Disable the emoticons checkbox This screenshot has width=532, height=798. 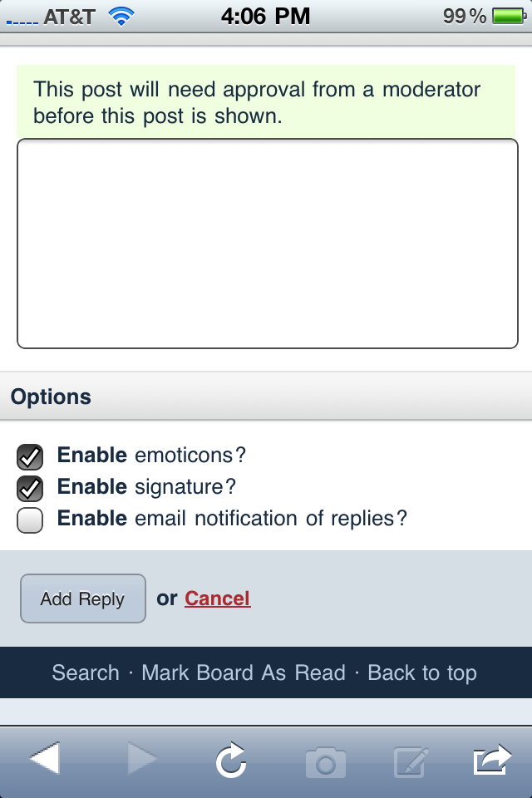tap(30, 456)
